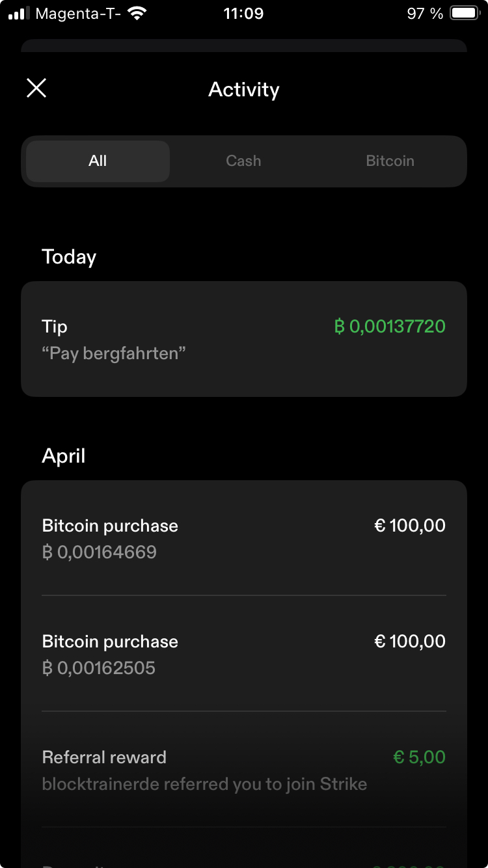Screen dimensions: 488x868
Task: Tap the Today section header
Action: [x=69, y=257]
